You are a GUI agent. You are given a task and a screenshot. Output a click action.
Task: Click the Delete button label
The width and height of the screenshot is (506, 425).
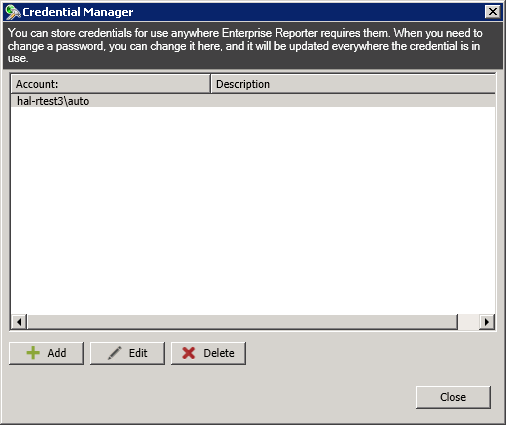pyautogui.click(x=219, y=353)
